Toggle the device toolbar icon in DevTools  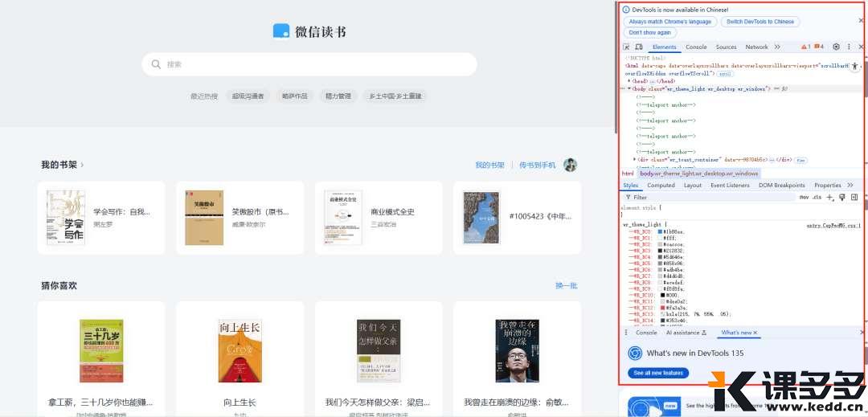[638, 47]
